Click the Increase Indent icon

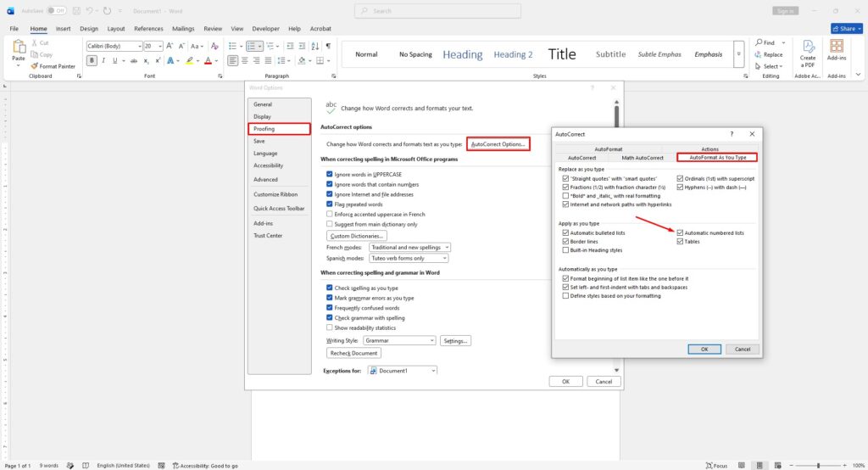click(302, 46)
